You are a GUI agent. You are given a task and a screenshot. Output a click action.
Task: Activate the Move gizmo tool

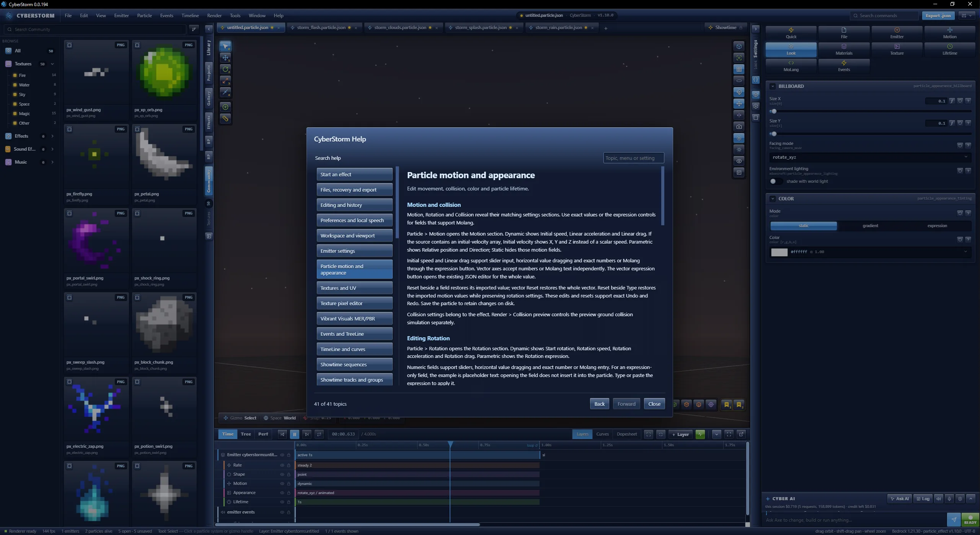pyautogui.click(x=225, y=58)
